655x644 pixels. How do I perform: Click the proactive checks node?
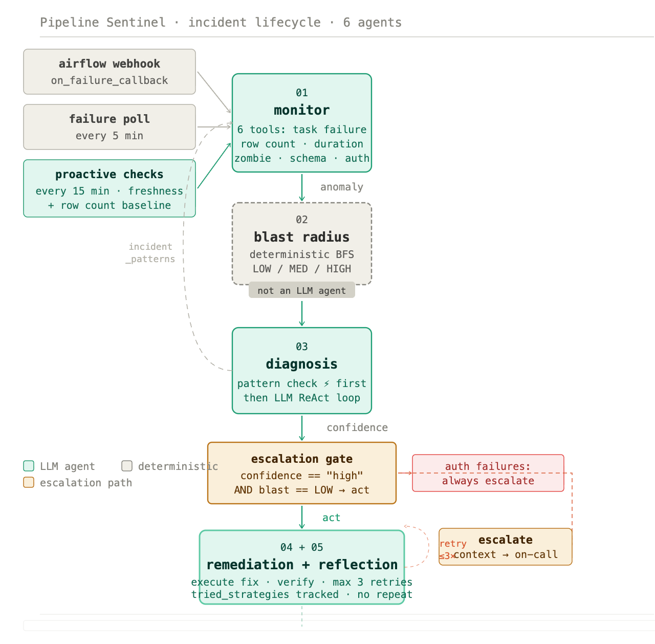[110, 188]
